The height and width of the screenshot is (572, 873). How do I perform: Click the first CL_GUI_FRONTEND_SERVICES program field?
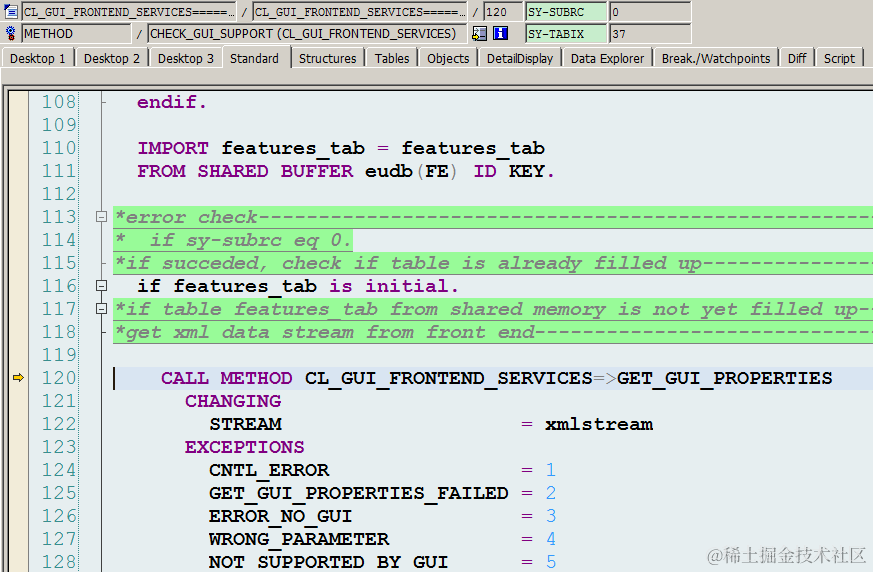pyautogui.click(x=129, y=12)
